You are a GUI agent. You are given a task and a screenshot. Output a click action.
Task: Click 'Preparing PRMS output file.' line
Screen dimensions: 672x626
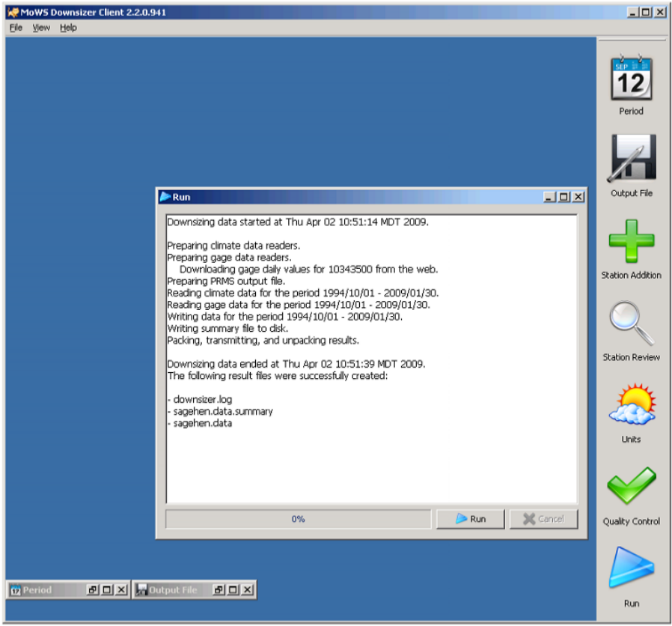226,282
